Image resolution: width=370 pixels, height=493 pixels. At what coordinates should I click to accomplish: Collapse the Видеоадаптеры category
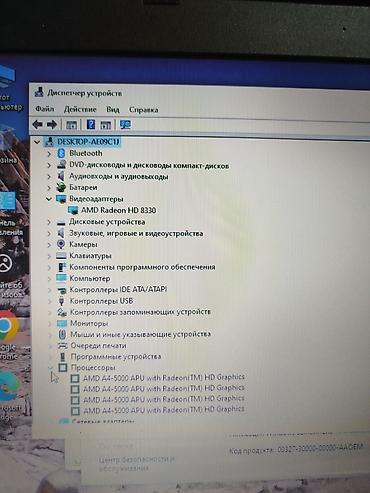pyautogui.click(x=49, y=199)
